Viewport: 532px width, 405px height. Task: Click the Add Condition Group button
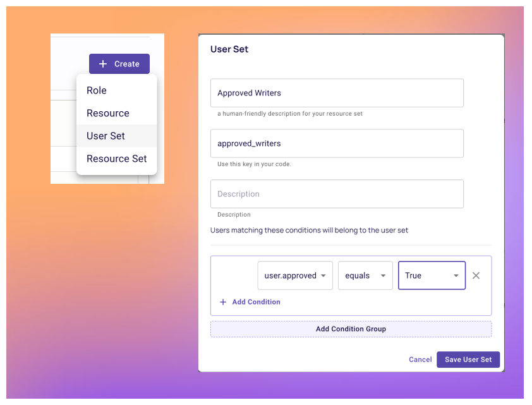[x=351, y=329]
